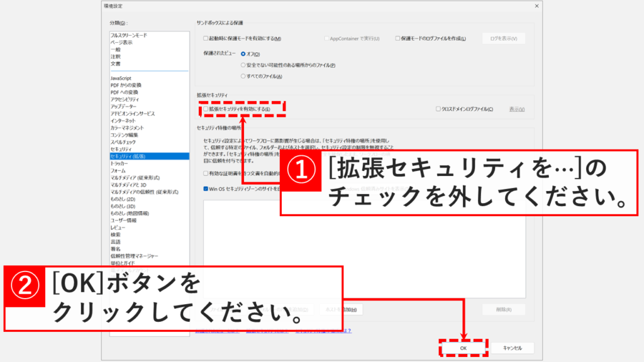Toggle 起動時に保護モードを有効にする checkbox

point(206,38)
